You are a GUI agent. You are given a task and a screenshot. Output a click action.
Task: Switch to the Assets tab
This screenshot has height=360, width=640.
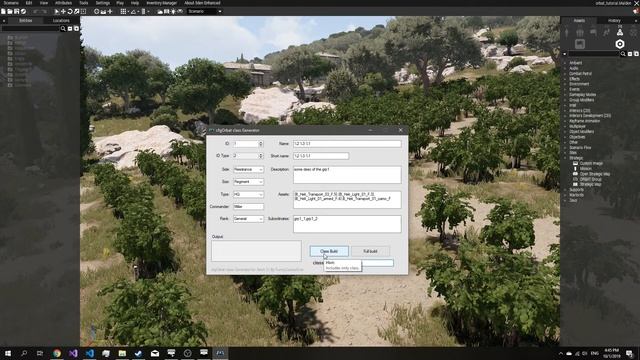[x=579, y=20]
